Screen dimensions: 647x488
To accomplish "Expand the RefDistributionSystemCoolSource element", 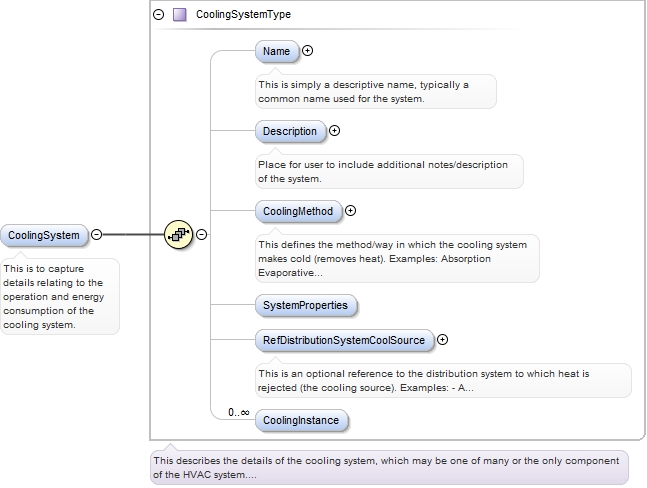I will coord(442,339).
